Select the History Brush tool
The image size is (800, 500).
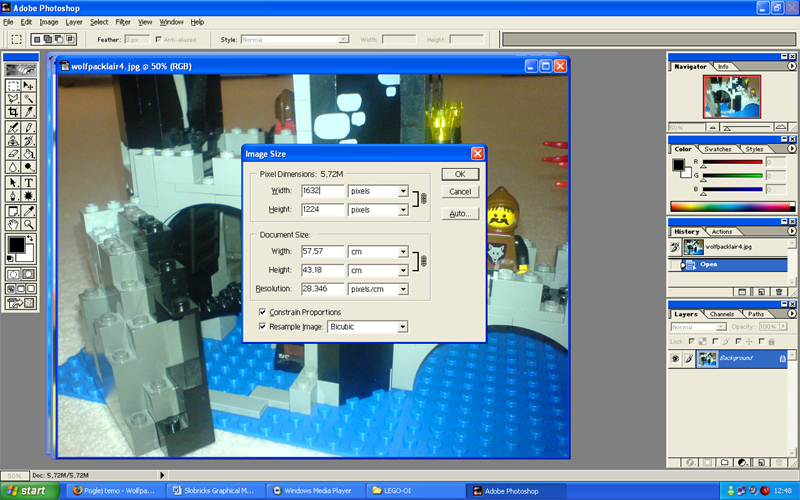[29, 140]
